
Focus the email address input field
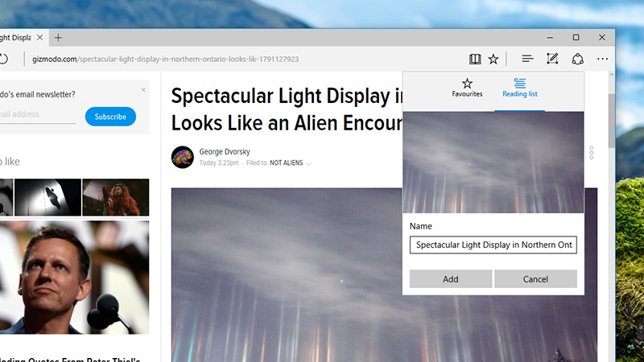pos(38,114)
